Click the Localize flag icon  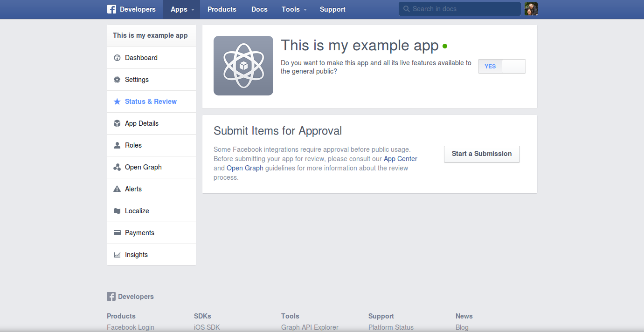coord(117,211)
